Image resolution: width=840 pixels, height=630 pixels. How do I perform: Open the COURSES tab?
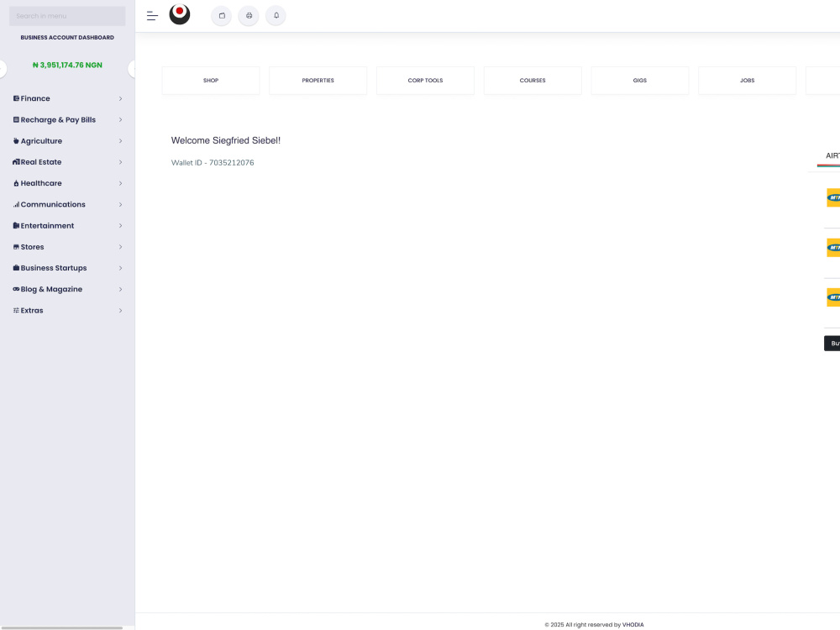[x=533, y=81]
